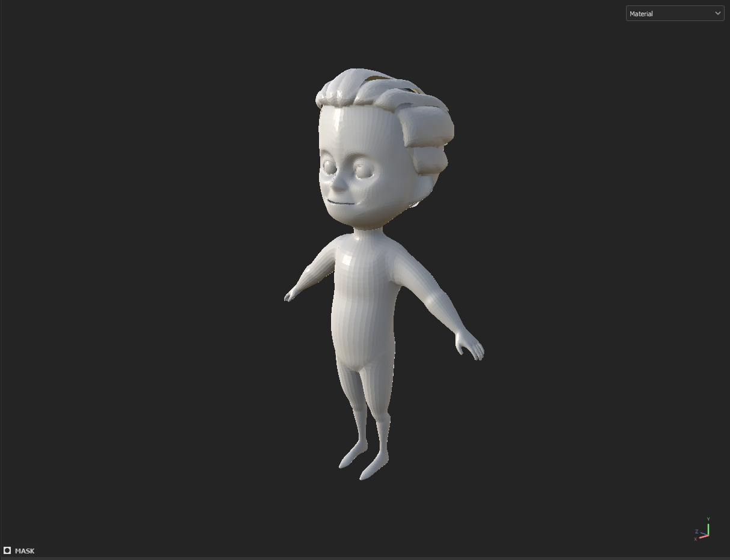Viewport: 730px width, 560px height.
Task: Click the blue Z axis on gizmo
Action: [x=699, y=532]
